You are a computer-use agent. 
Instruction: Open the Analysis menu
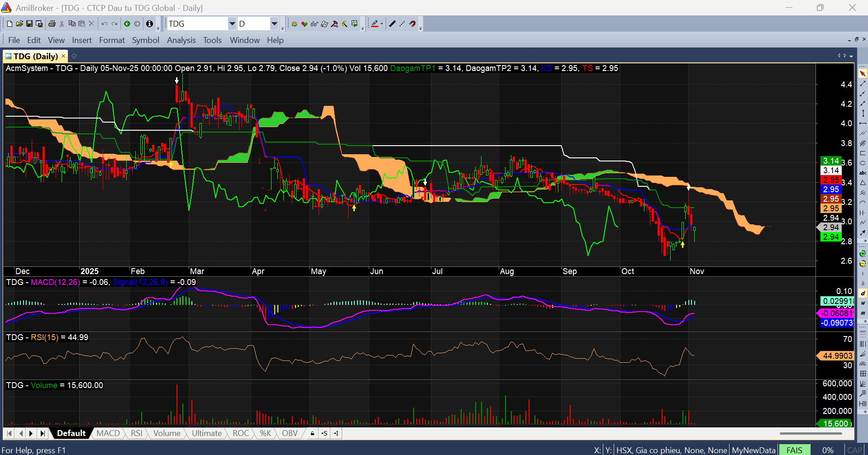click(181, 40)
